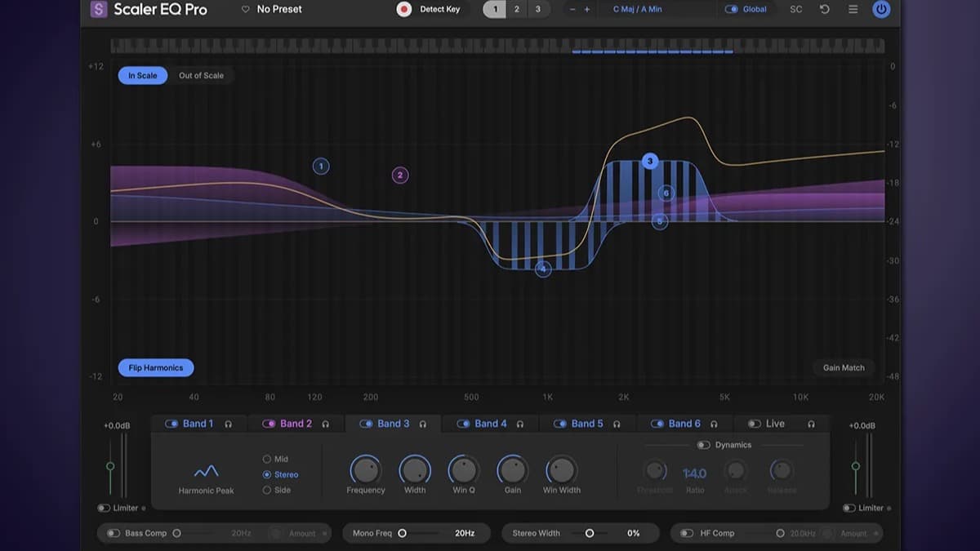Click the Ratio 1:4.0 value
Viewport: 980px width, 551px height.
695,473
